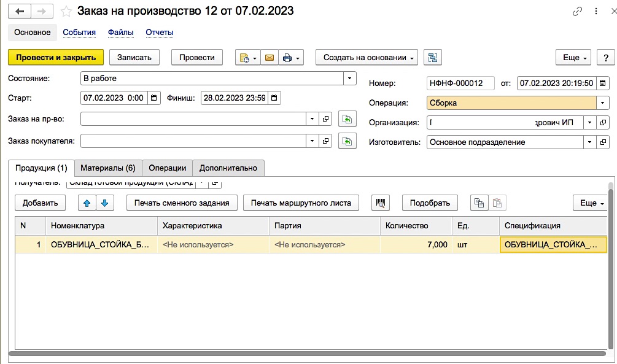
Task: Add document to favorites with the star icon
Action: (66, 12)
